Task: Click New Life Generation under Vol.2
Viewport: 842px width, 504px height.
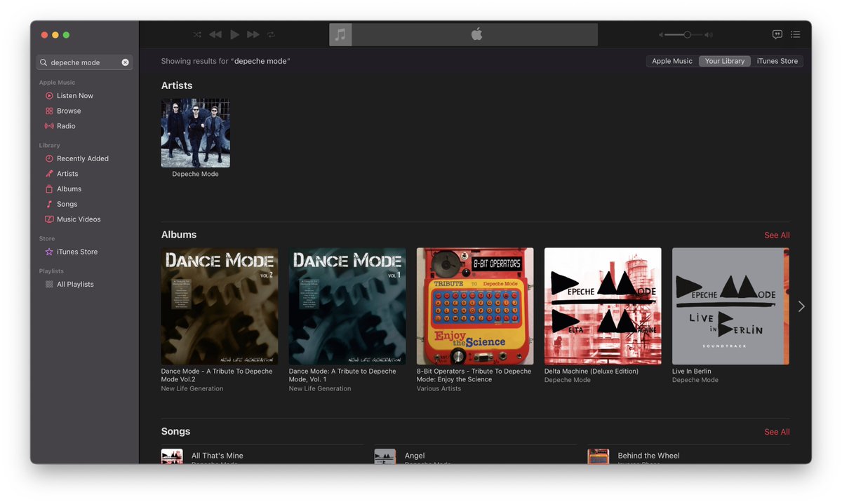Action: tap(192, 388)
